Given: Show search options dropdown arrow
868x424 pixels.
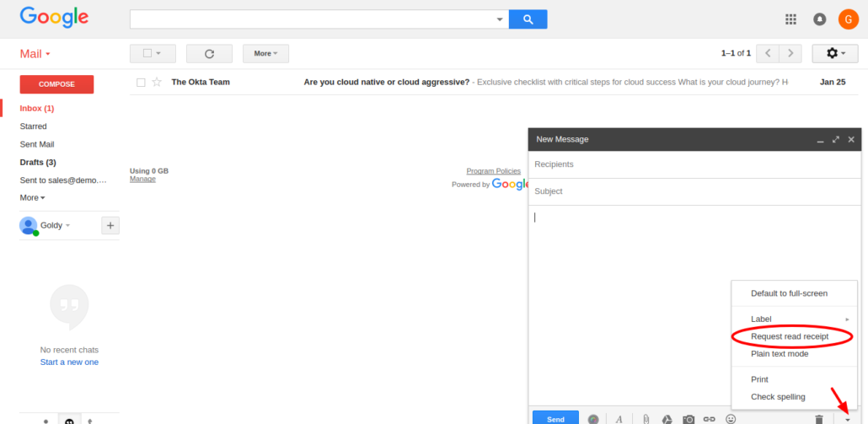Looking at the screenshot, I should pos(500,19).
